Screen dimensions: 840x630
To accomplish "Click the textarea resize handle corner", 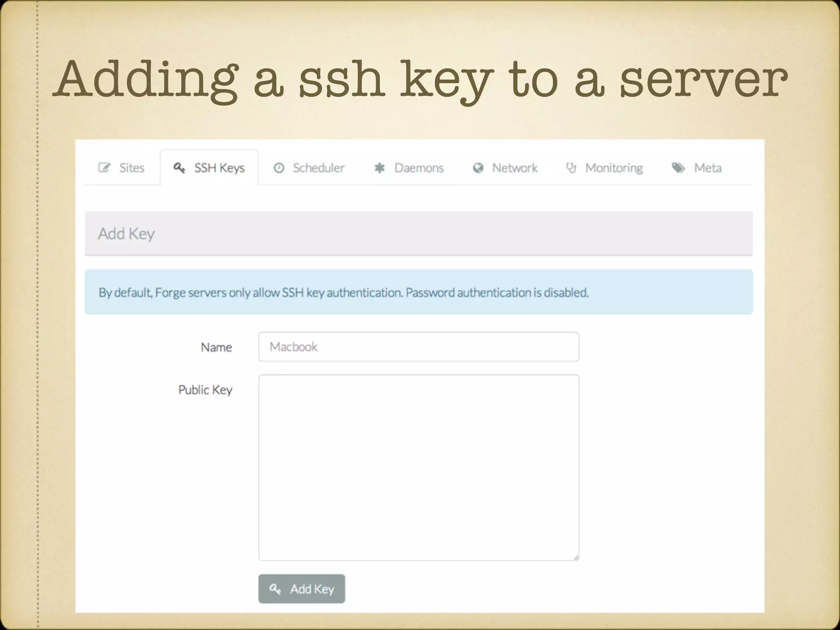I will coord(575,557).
